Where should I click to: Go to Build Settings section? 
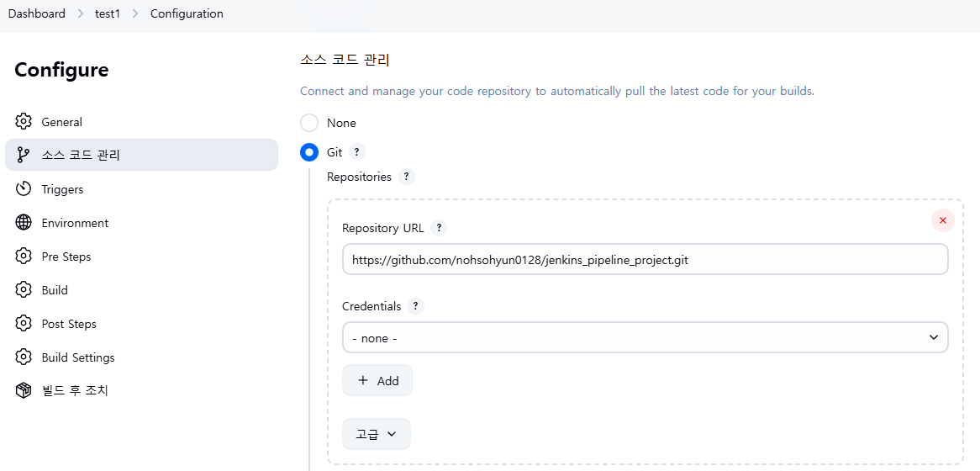(77, 357)
